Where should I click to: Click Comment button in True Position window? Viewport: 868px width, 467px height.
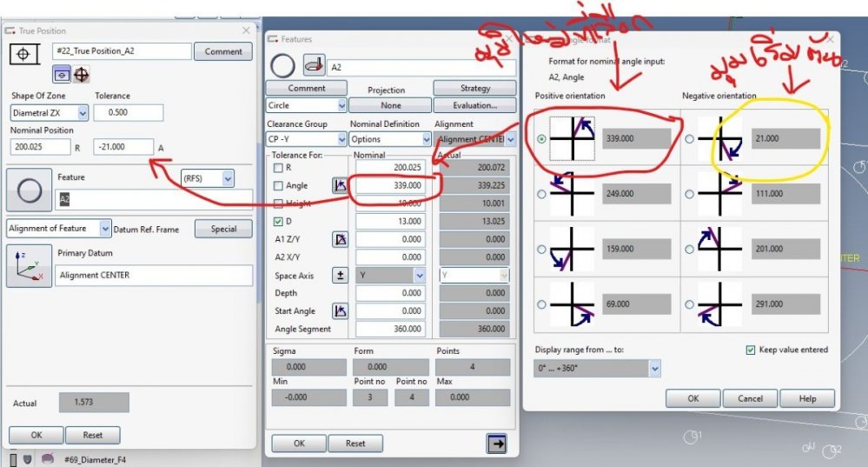point(223,51)
